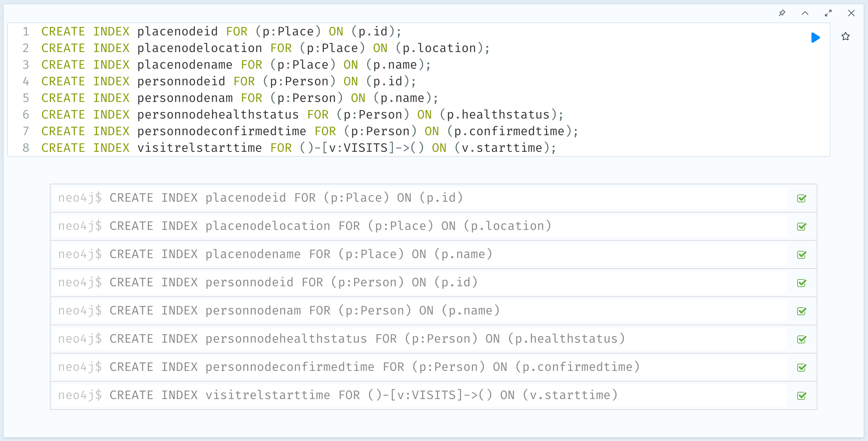This screenshot has height=441, width=868.
Task: Click the success checkmark for visitrelstarttime statement
Action: (x=802, y=395)
